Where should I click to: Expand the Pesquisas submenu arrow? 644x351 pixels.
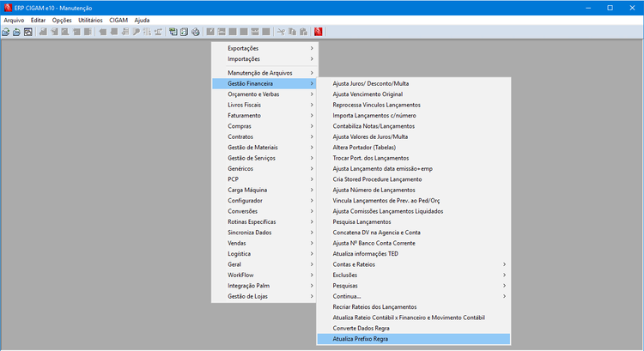coord(504,286)
